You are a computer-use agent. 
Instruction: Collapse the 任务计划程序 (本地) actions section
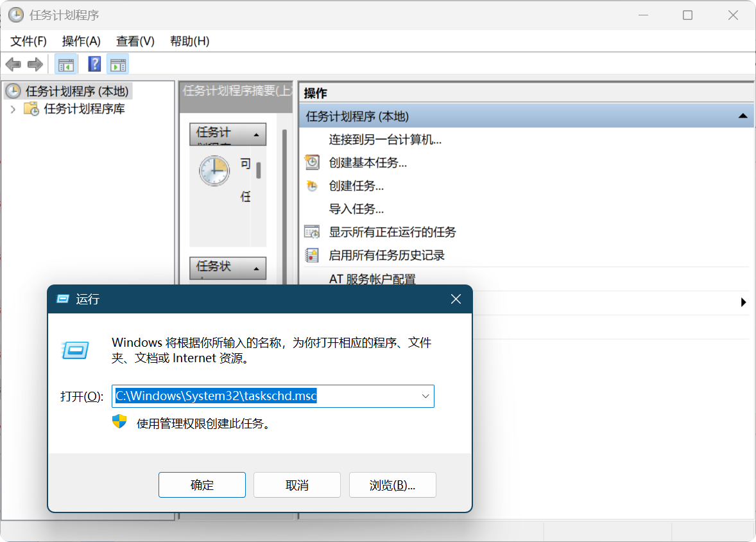tap(743, 116)
